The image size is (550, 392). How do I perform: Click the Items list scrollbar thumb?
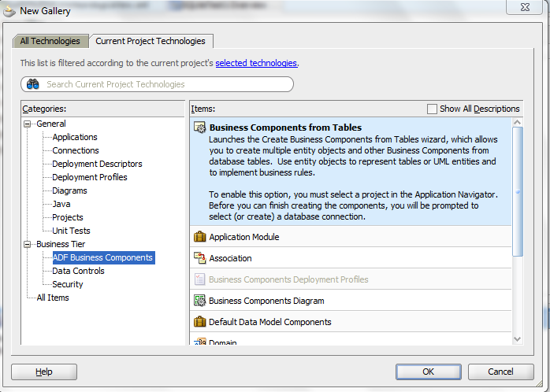pos(518,191)
